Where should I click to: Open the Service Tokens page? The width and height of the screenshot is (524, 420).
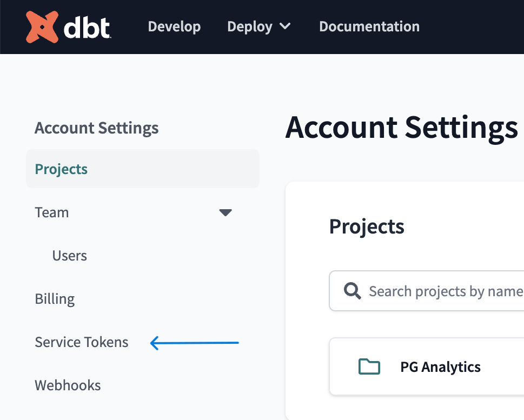(82, 342)
